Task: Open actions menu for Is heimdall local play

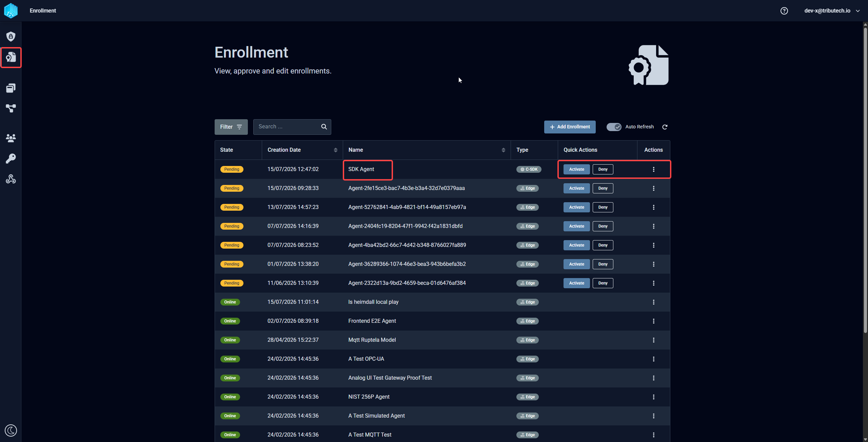Action: pos(654,302)
